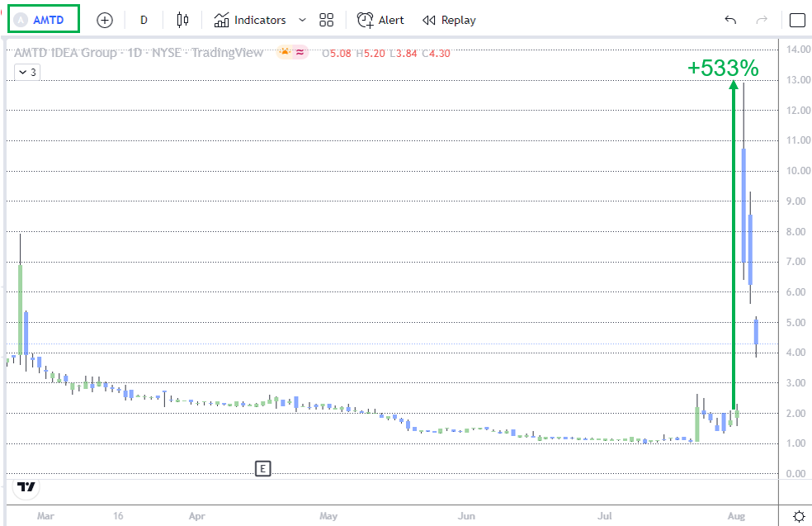The width and height of the screenshot is (812, 526).
Task: Click the L3.84 low value in legend
Action: coord(404,53)
